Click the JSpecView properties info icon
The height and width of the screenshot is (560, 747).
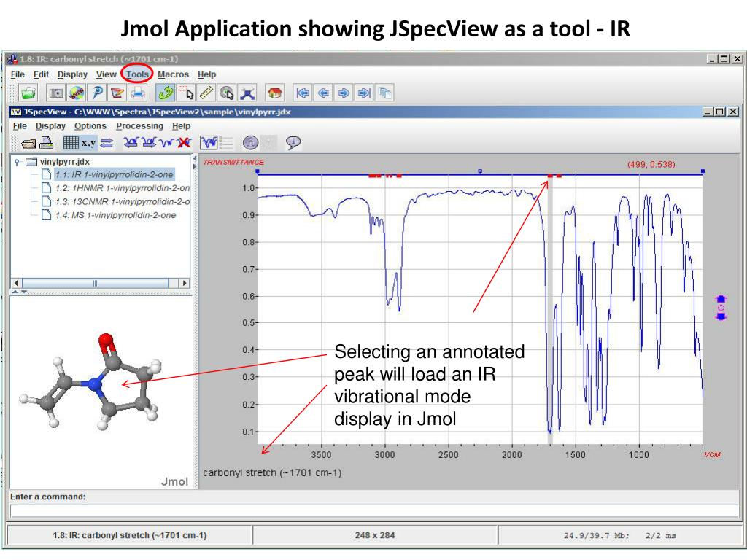[250, 142]
